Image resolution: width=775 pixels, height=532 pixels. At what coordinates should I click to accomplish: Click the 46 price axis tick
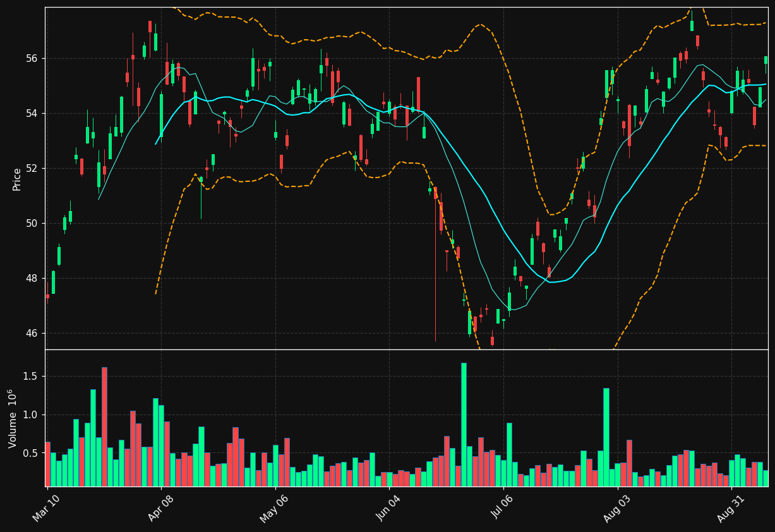pos(32,333)
